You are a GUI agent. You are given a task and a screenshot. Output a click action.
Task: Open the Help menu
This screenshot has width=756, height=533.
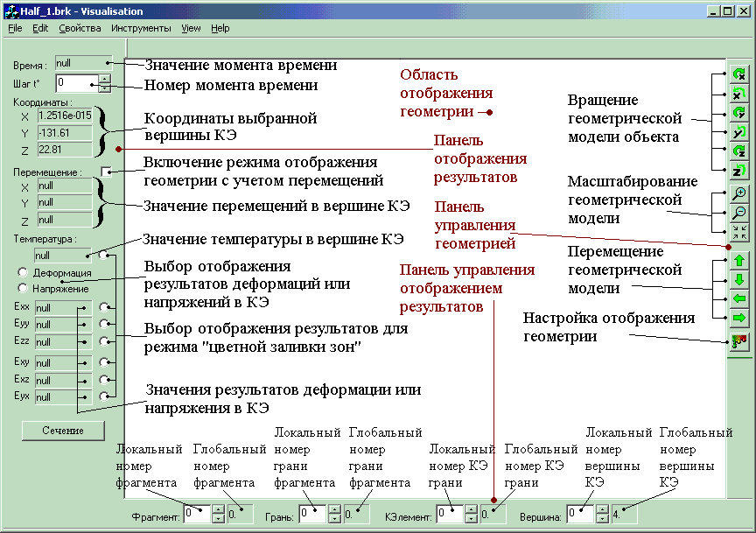click(220, 29)
